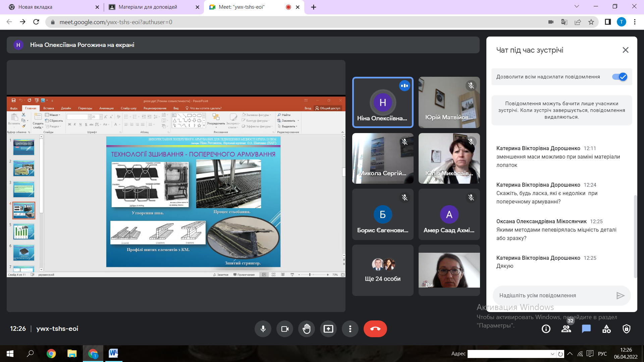Mute the microphone in Meet controls
This screenshot has width=644, height=362.
pyautogui.click(x=263, y=329)
